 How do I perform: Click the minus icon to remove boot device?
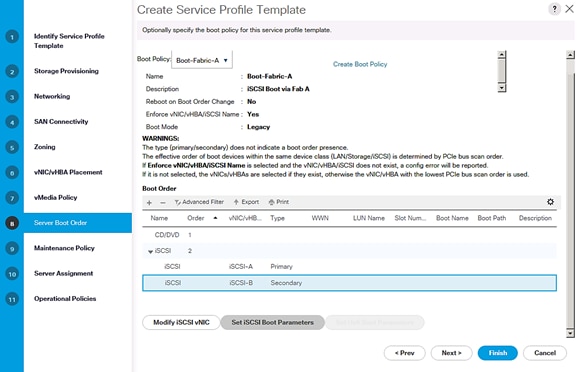pos(162,202)
